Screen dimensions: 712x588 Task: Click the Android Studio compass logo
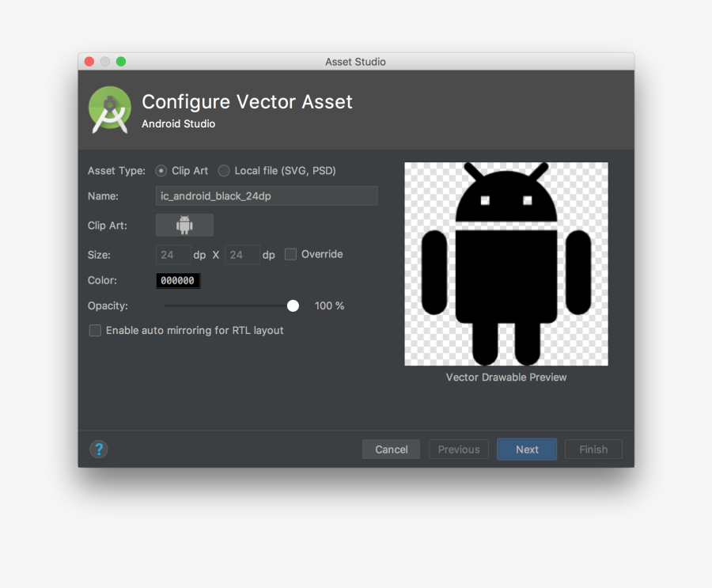[x=109, y=108]
